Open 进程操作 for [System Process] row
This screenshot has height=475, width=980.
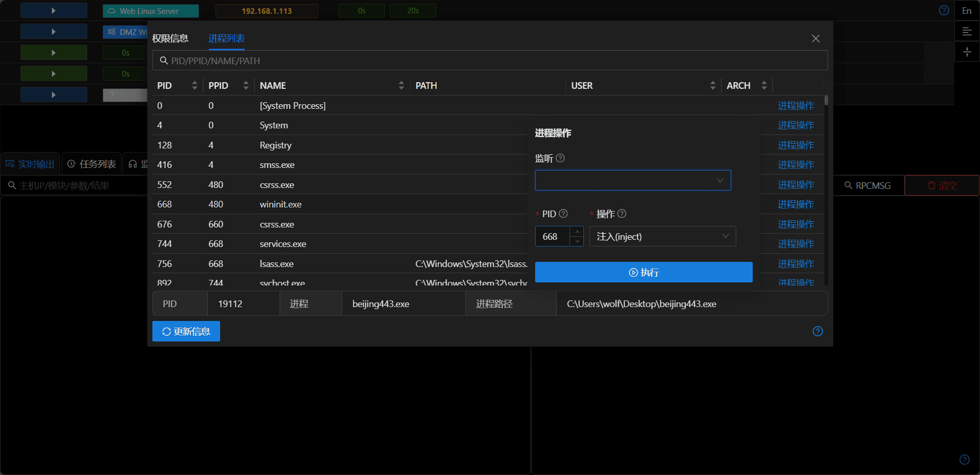coord(796,105)
